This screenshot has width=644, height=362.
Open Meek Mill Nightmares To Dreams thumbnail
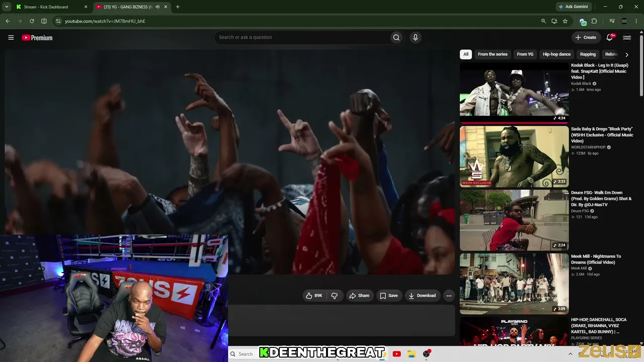514,284
